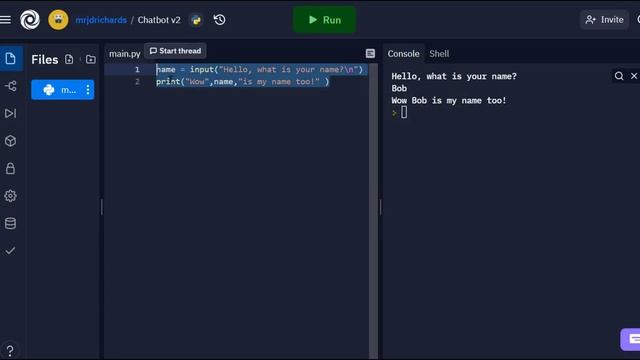
Task: Invite collaborators
Action: [x=604, y=20]
